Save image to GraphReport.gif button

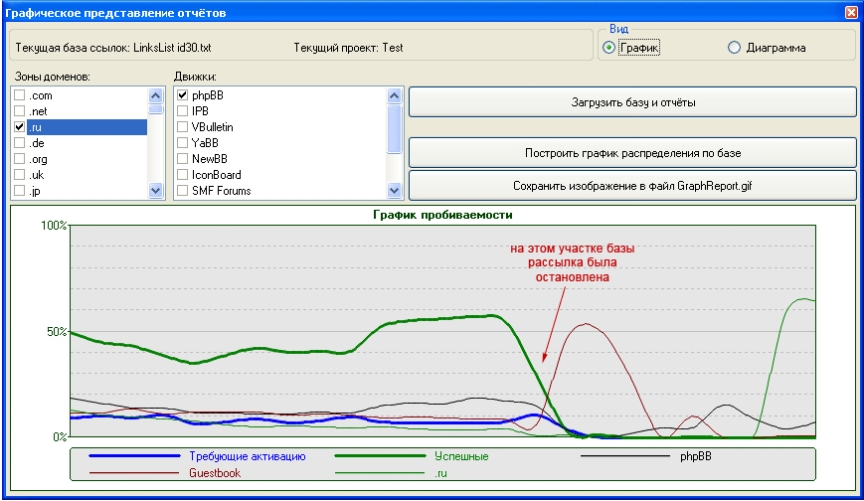(x=633, y=186)
